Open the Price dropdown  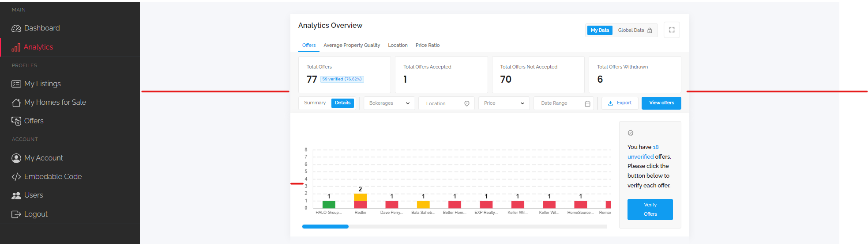point(504,103)
